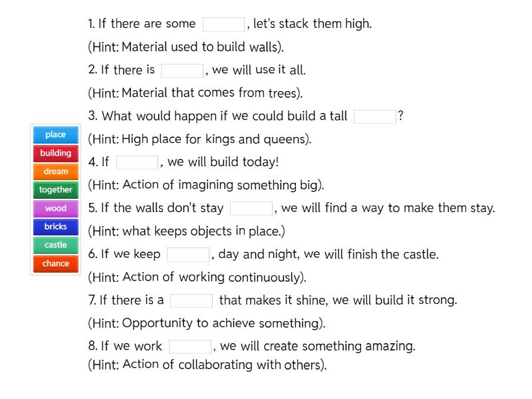532x399 pixels.
Task: Click the orange 'dream' word tile
Action: pos(56,172)
